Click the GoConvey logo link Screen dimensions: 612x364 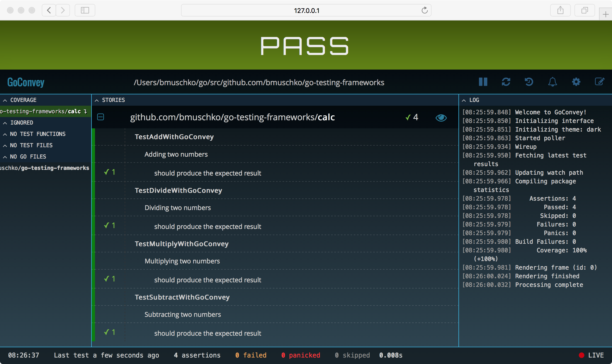pos(26,82)
